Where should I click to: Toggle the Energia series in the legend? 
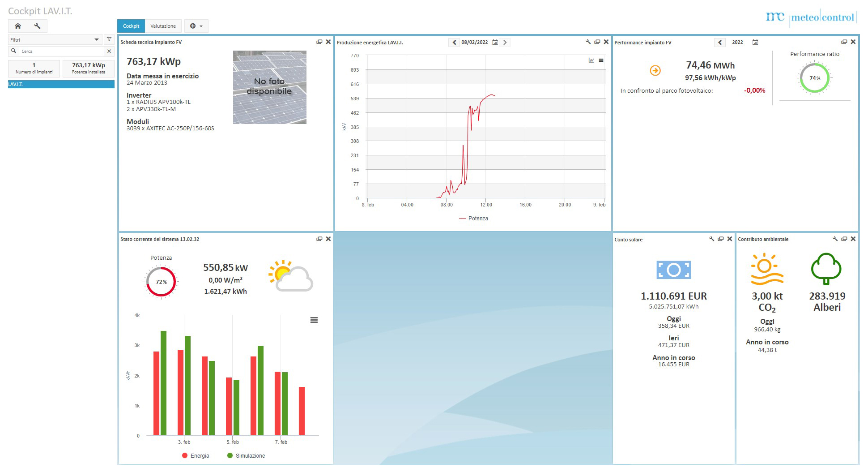click(x=196, y=456)
